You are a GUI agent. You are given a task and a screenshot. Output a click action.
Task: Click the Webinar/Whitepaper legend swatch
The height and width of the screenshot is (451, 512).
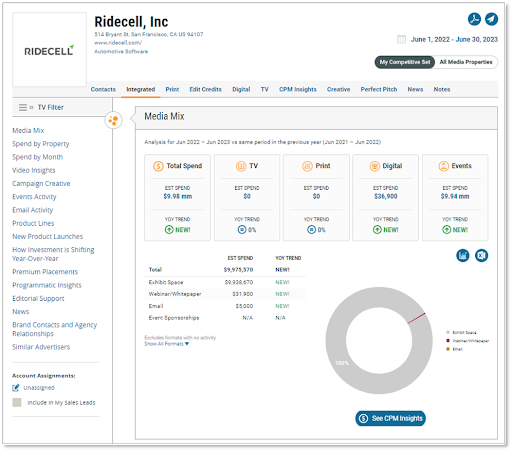448,341
